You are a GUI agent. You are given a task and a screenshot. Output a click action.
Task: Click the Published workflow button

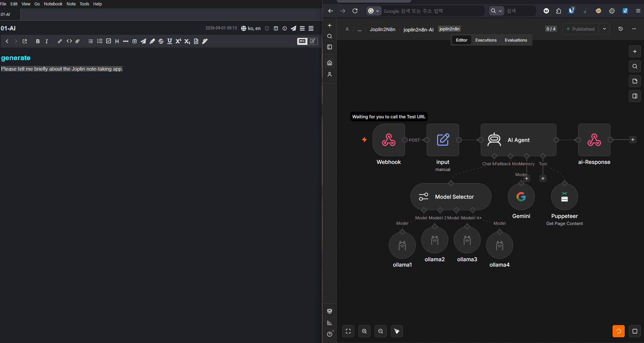tap(581, 29)
